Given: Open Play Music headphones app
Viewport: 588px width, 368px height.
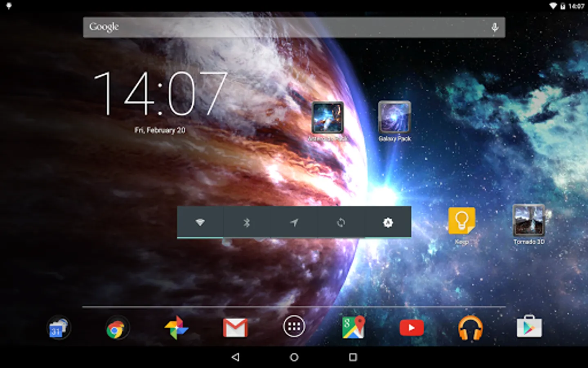Looking at the screenshot, I should click(470, 328).
